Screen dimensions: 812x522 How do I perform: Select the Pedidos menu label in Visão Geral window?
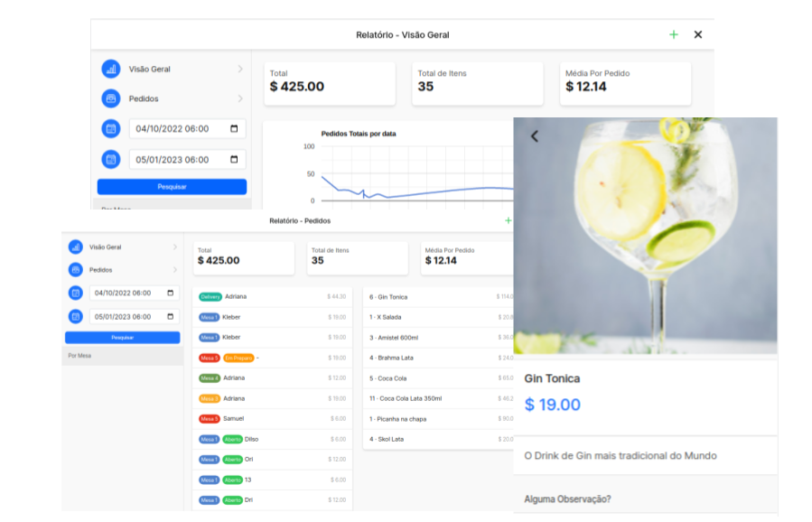(144, 98)
